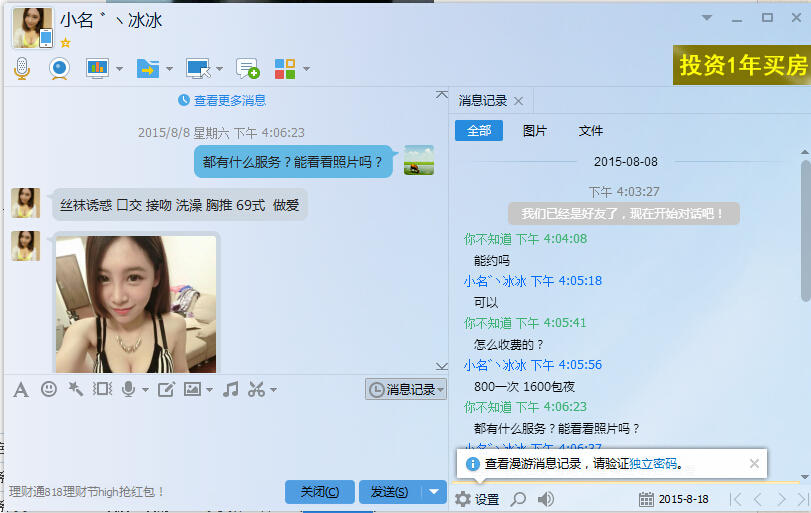
Task: Select the 文件 filter tab
Action: [591, 130]
